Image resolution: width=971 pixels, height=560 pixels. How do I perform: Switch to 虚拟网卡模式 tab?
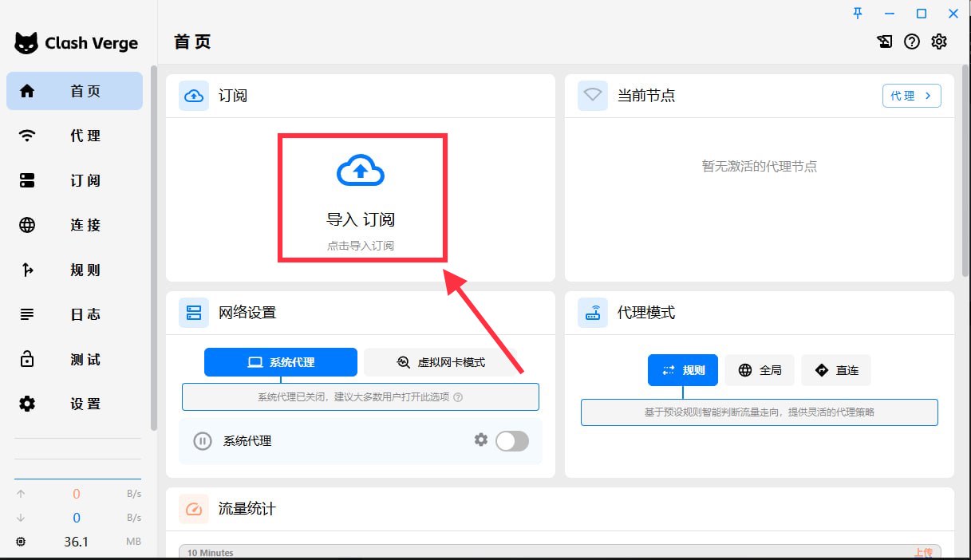(441, 362)
